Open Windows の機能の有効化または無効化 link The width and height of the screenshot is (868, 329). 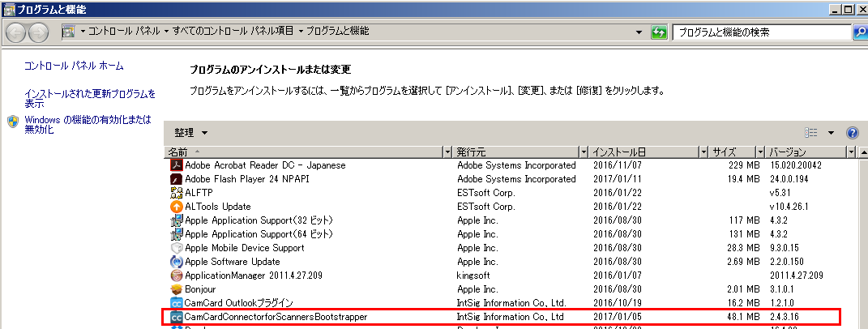pos(88,125)
